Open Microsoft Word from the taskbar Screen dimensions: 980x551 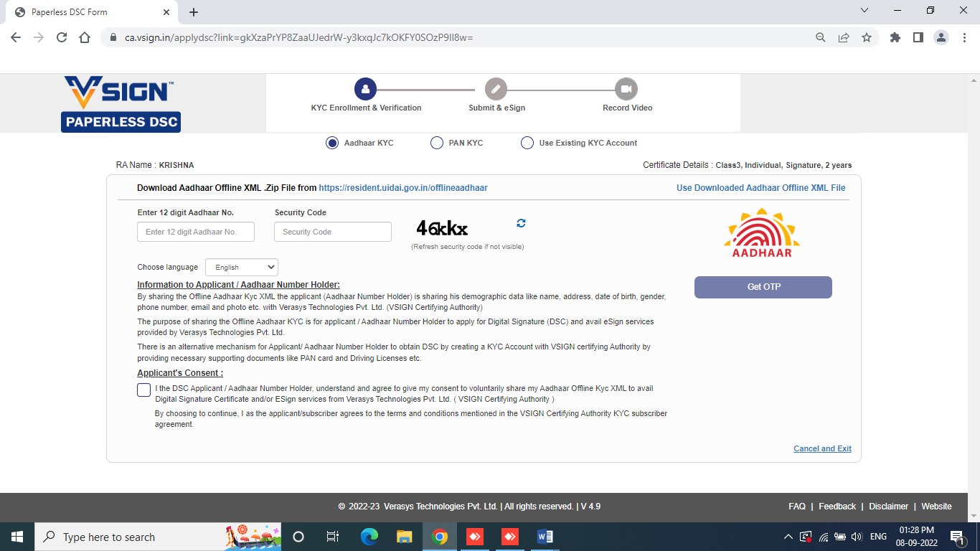tap(545, 537)
